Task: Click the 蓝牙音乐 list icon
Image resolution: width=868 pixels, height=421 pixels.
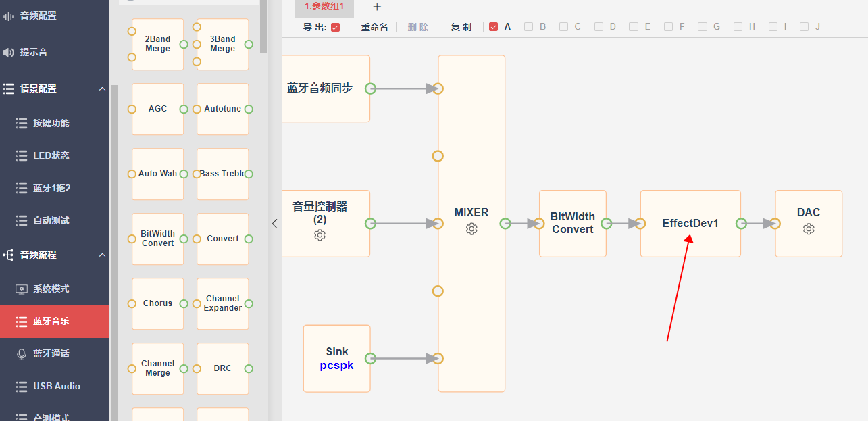Action: pos(22,321)
